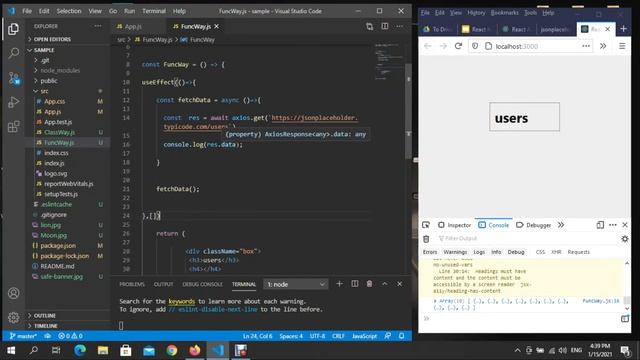Viewport: 640px width, 360px height.
Task: Show more devtools tabs chevron
Action: tap(561, 225)
